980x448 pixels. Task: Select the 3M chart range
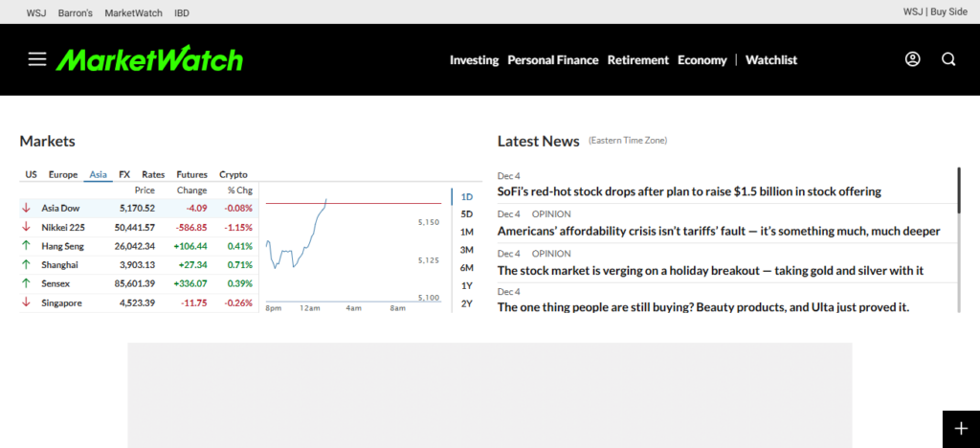tap(466, 250)
